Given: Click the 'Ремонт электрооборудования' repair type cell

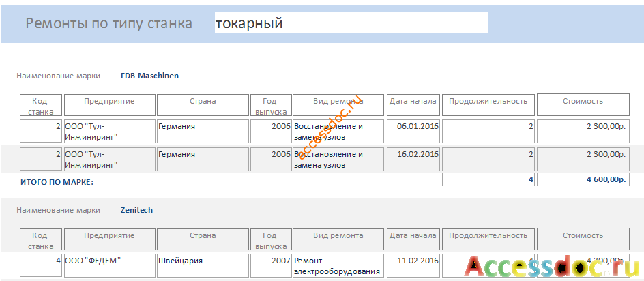Looking at the screenshot, I should [x=338, y=265].
